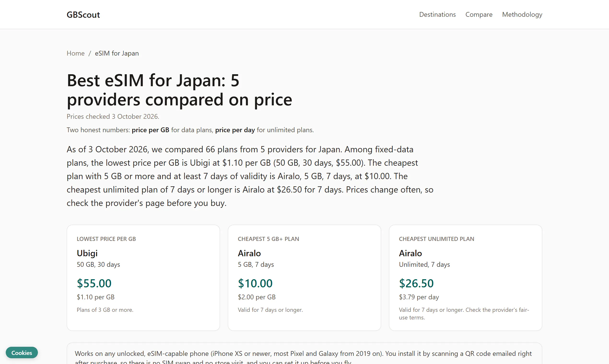609x364 pixels.
Task: Click the page headline Best eSIM for Japan
Action: pos(180,90)
